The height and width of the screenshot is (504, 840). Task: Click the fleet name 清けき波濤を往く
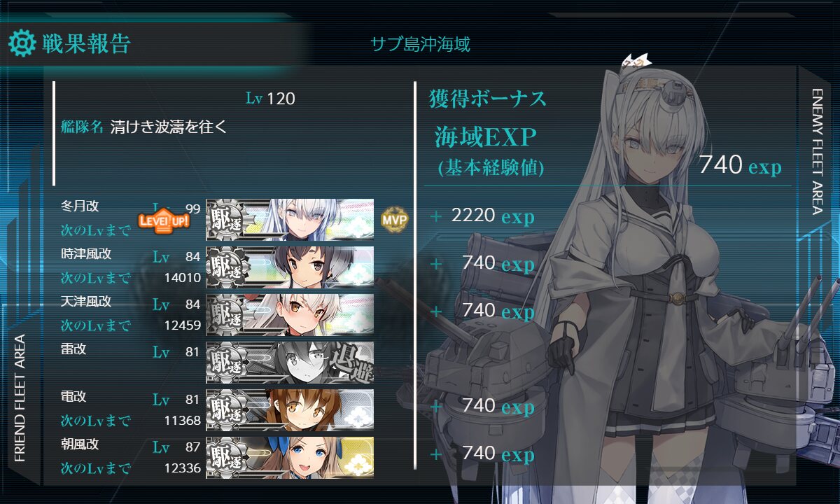tap(168, 127)
